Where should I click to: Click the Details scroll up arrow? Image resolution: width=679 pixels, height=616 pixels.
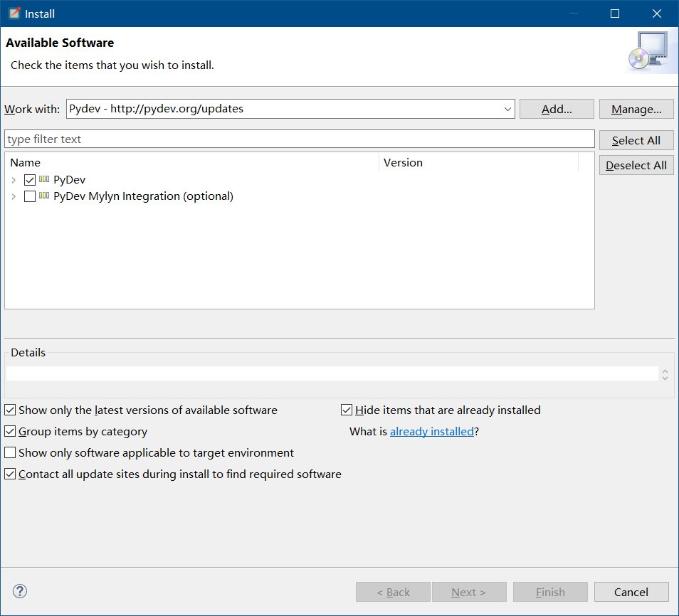(665, 371)
